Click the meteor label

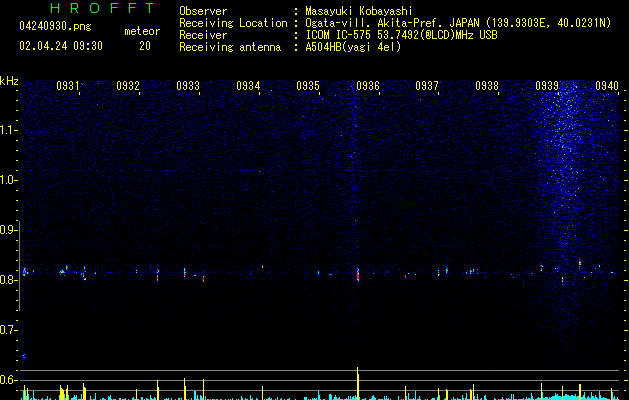142,31
